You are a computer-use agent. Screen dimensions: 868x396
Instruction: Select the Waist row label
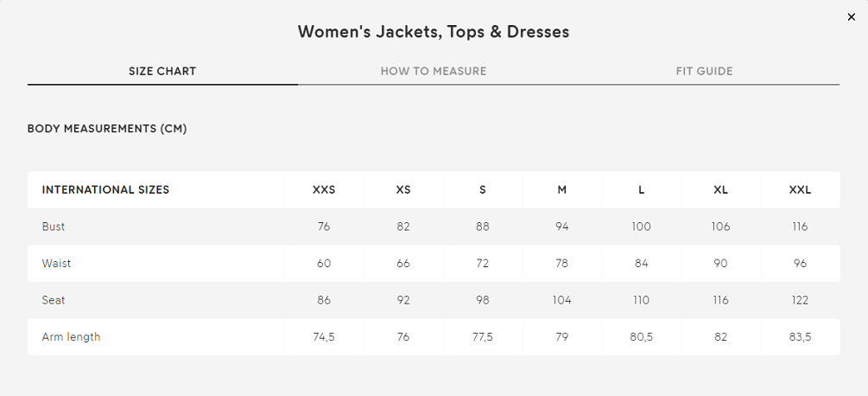pyautogui.click(x=56, y=263)
